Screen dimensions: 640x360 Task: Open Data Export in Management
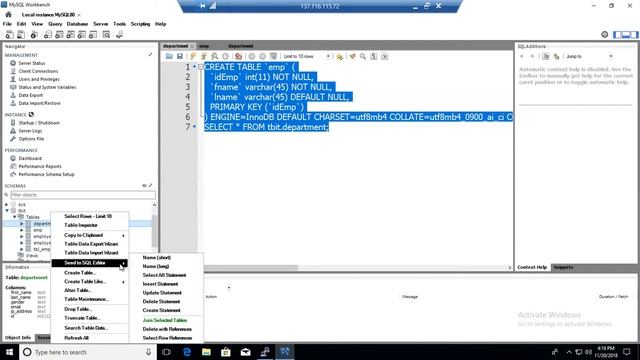[x=31, y=95]
